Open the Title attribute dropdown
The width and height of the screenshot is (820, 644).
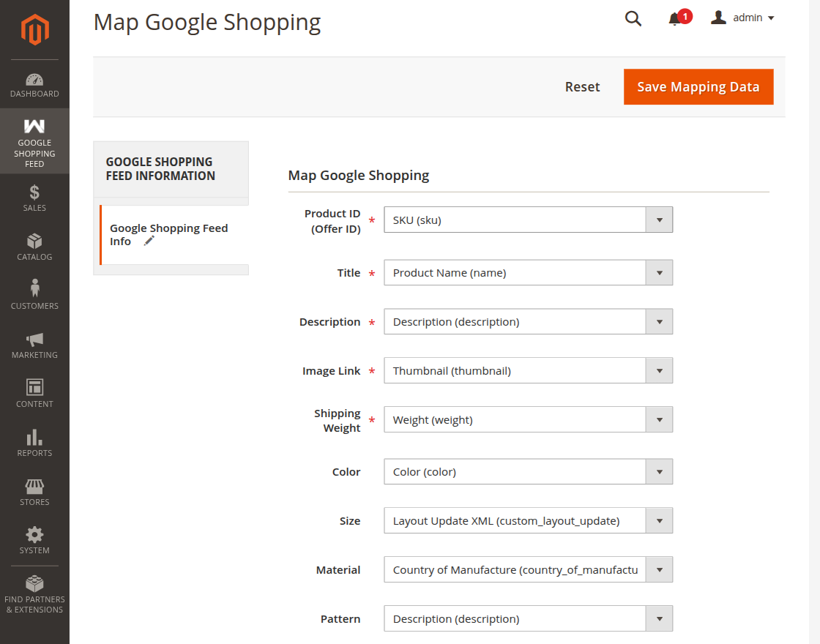click(x=528, y=273)
